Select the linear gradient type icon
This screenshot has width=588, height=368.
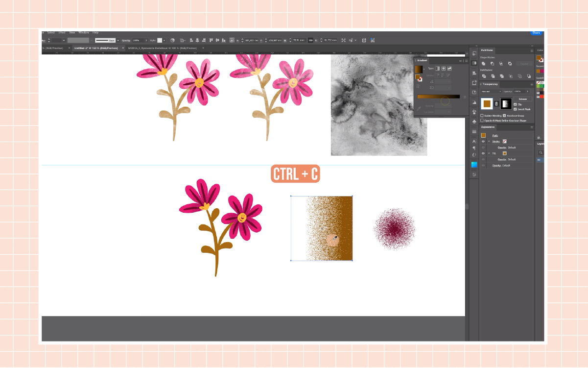(x=437, y=69)
